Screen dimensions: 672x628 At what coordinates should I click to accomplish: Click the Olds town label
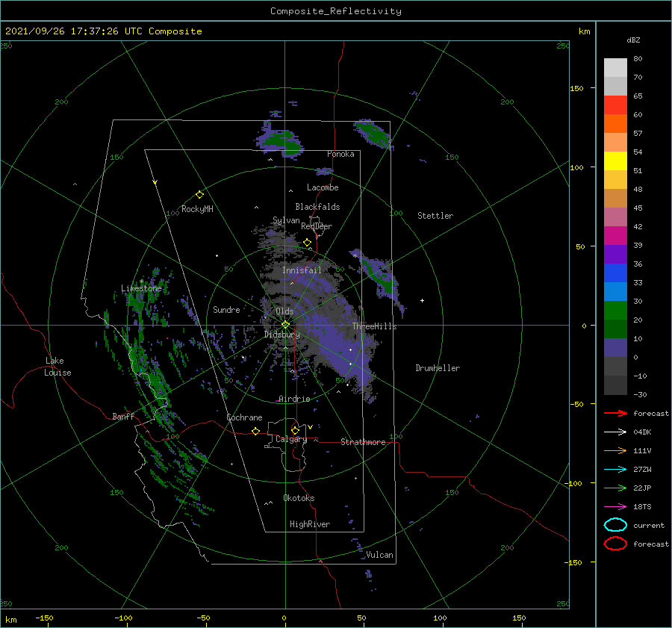284,311
